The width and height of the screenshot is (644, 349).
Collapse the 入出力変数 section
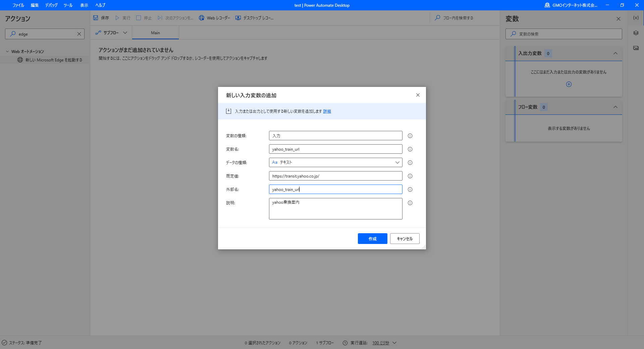[615, 53]
